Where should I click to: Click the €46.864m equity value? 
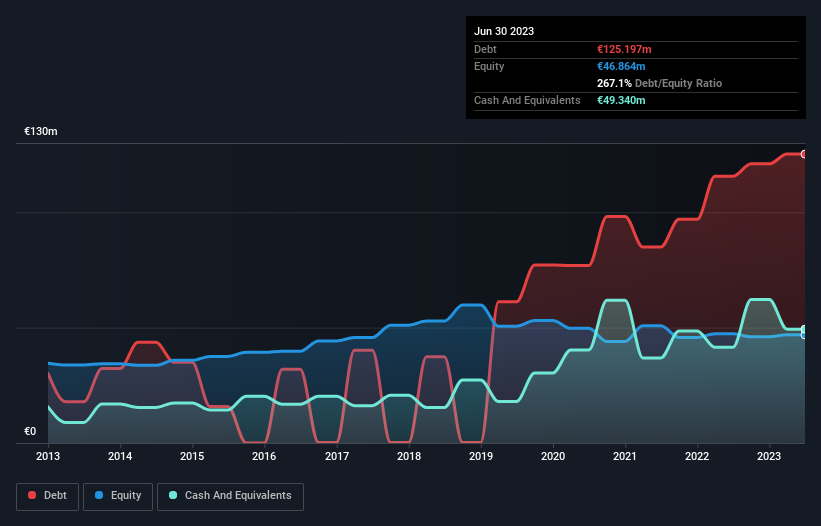coord(621,66)
